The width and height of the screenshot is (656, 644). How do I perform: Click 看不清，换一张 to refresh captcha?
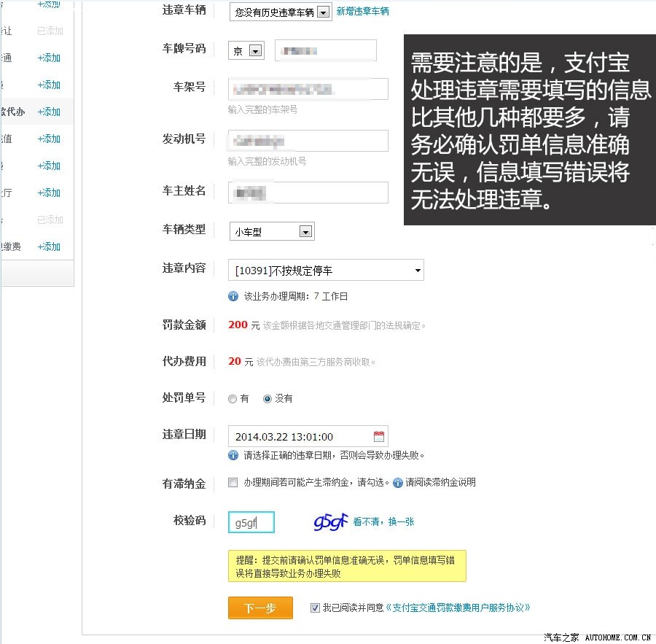tap(383, 521)
